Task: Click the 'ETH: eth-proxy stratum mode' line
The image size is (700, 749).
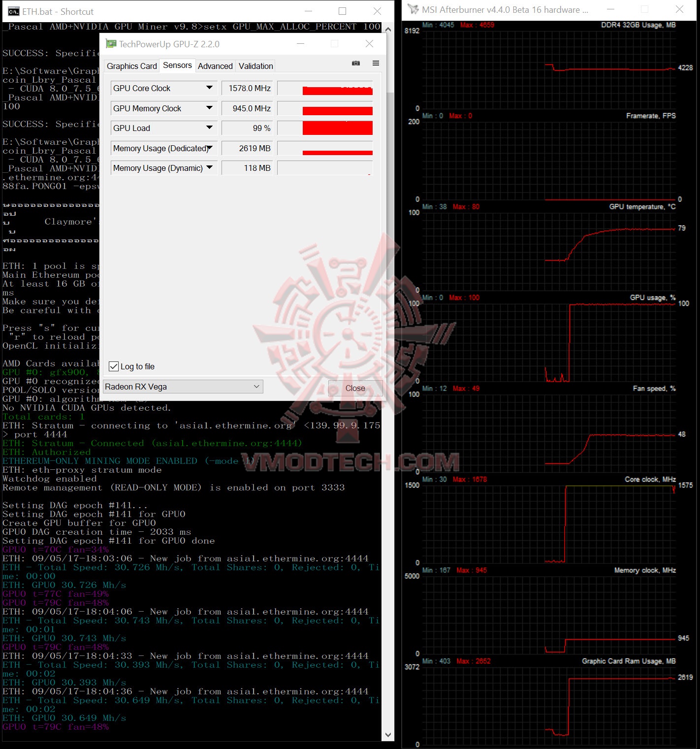Action: [x=82, y=470]
